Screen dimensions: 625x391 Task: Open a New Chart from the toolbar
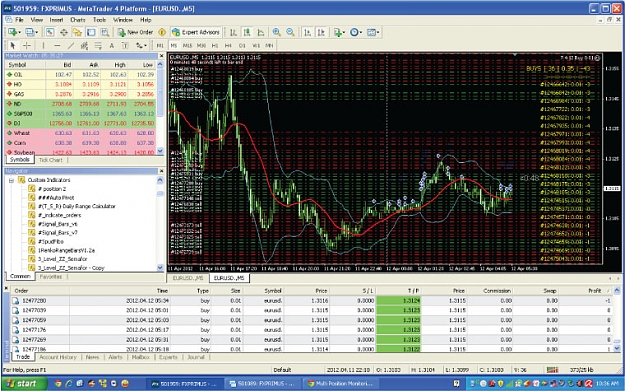[12, 32]
